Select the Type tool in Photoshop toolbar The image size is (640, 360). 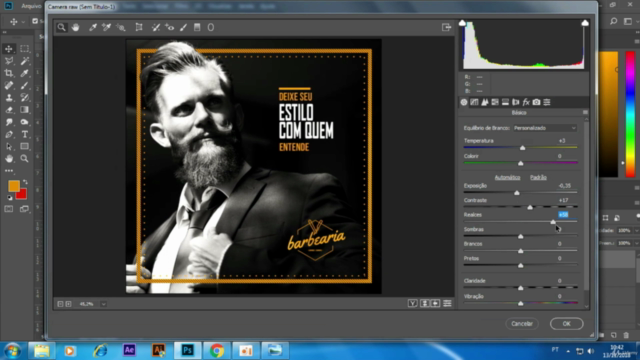24,134
